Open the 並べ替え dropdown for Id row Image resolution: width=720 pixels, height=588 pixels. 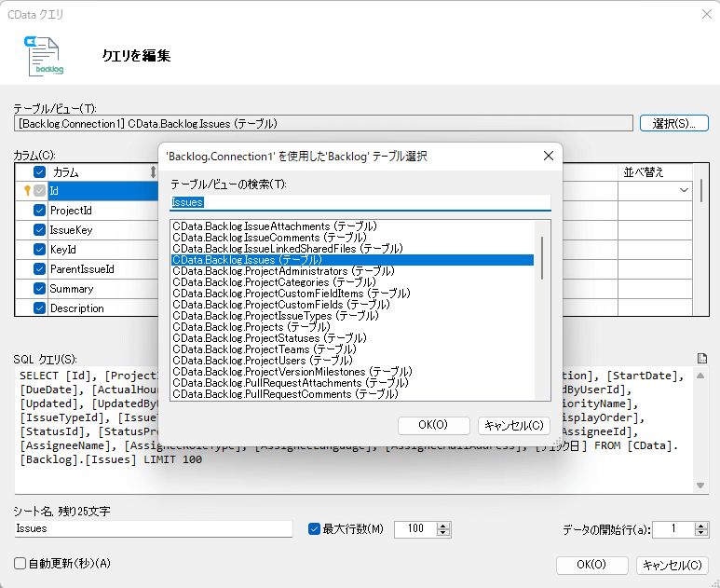point(684,190)
